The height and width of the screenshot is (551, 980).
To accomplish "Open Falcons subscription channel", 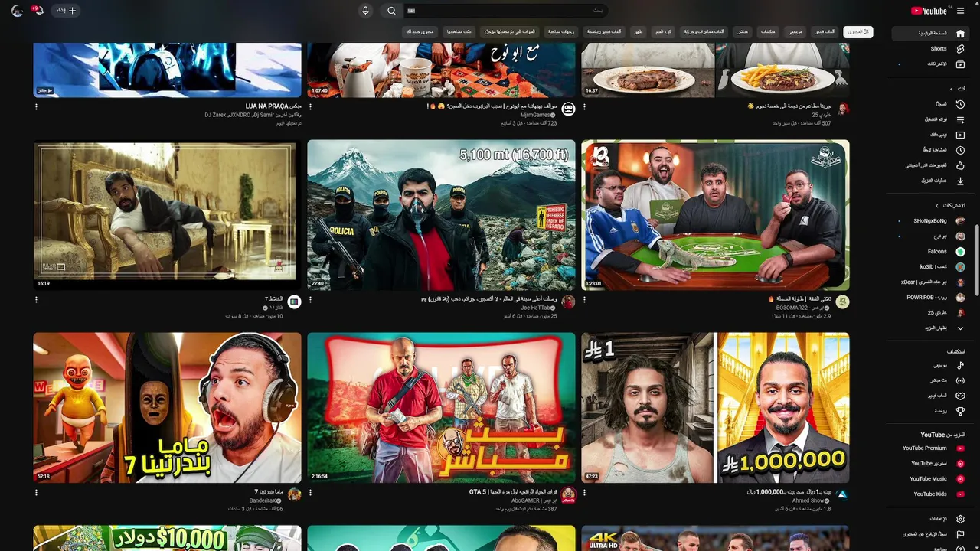I will (929, 252).
